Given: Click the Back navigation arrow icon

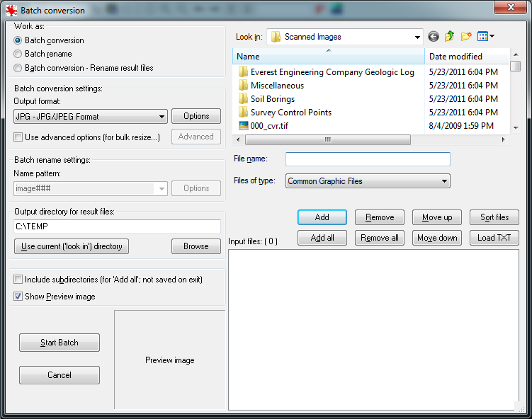Looking at the screenshot, I should tap(434, 36).
